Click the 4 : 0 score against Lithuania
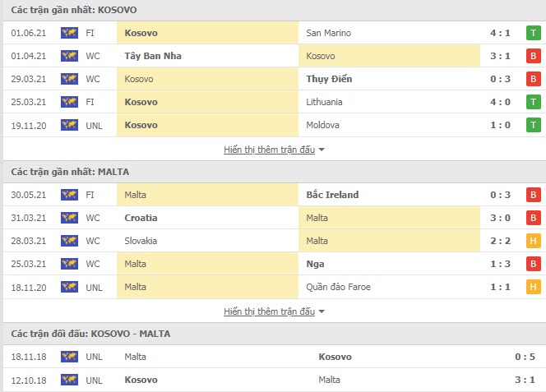Screen dimensions: 546x392 coord(500,103)
